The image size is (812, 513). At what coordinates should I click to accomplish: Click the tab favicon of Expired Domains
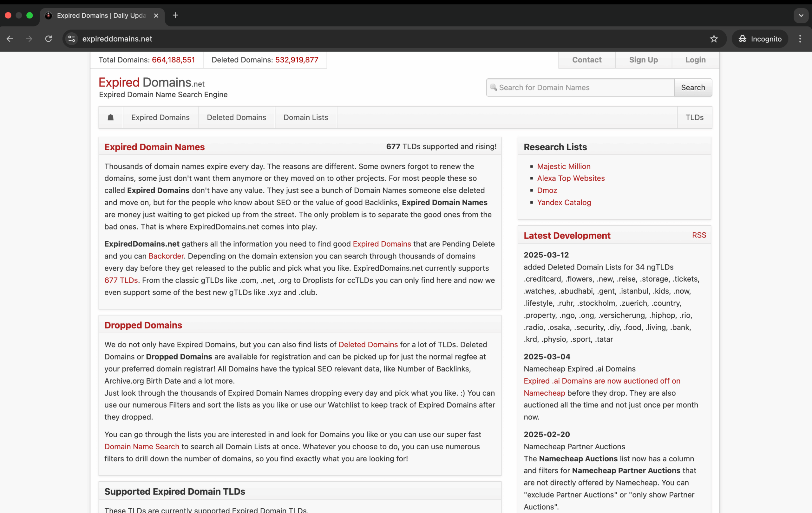[x=49, y=16]
